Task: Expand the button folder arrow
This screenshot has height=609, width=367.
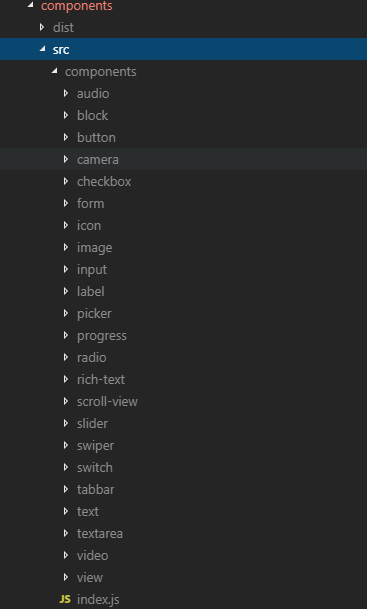Action: pyautogui.click(x=66, y=137)
